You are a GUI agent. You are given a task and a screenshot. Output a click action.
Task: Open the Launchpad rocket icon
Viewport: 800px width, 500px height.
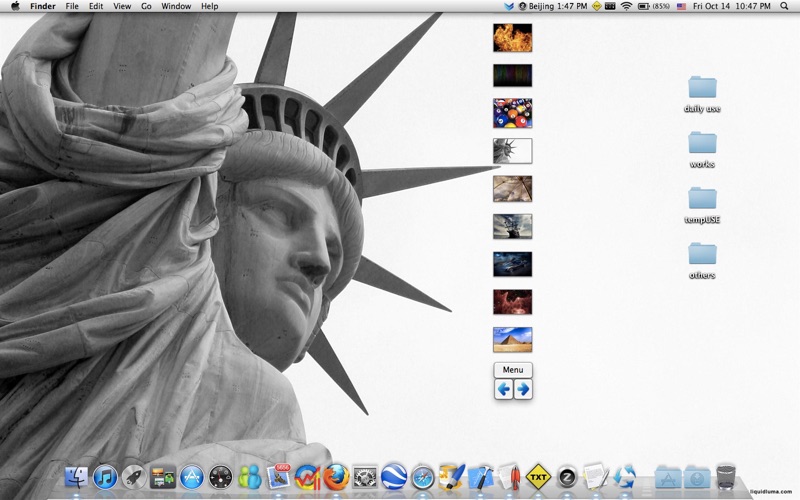click(134, 478)
